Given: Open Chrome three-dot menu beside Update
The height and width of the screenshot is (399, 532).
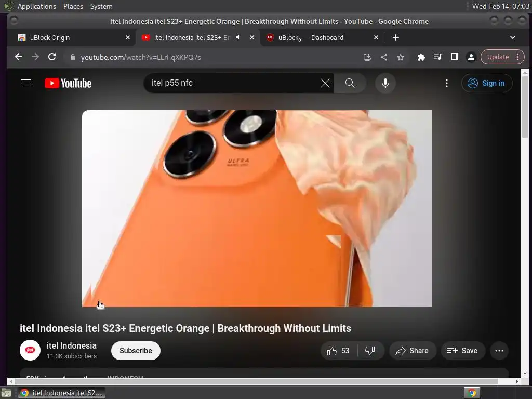Looking at the screenshot, I should click(518, 57).
